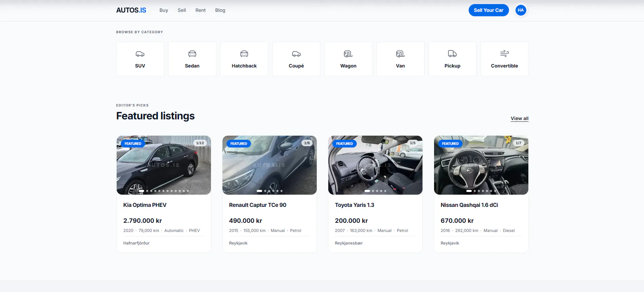Click the 1/5 photo counter badge
644x292 pixels.
click(x=413, y=143)
